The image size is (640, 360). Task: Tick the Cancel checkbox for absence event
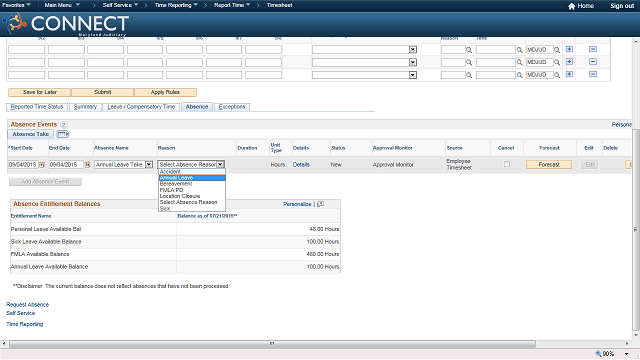tap(507, 164)
